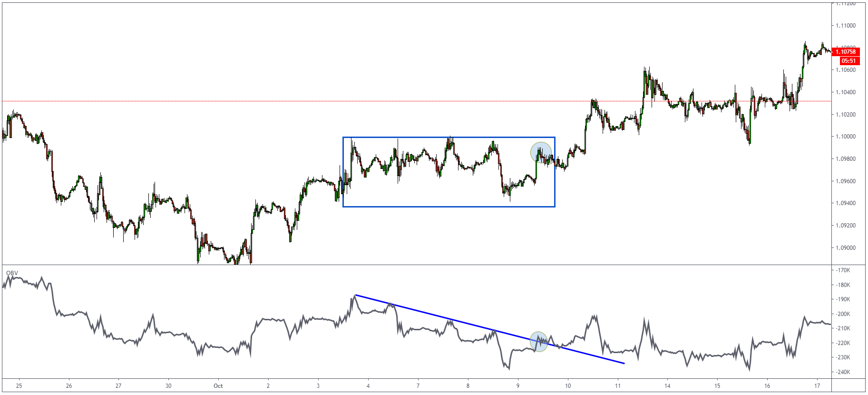Select the blue rectangle's top edge on the price chart
This screenshot has width=868, height=395.
coord(449,138)
